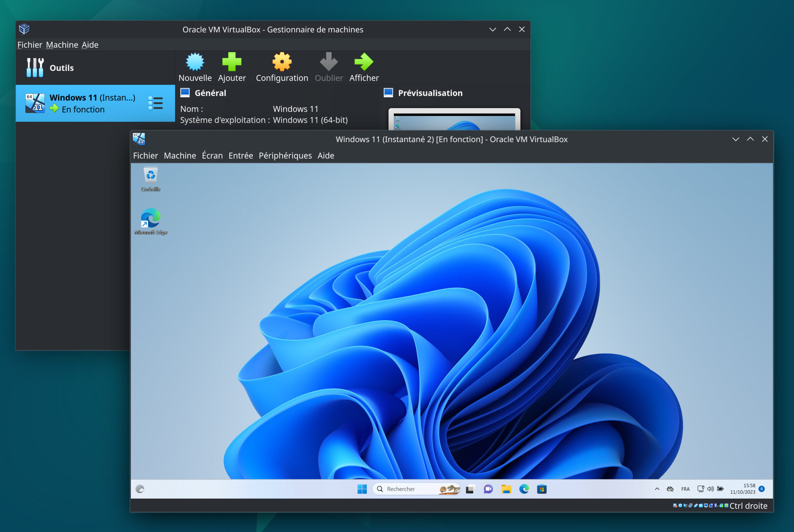Open Aide menu in the Windows 11 VM window
The width and height of the screenshot is (794, 532).
coord(326,155)
